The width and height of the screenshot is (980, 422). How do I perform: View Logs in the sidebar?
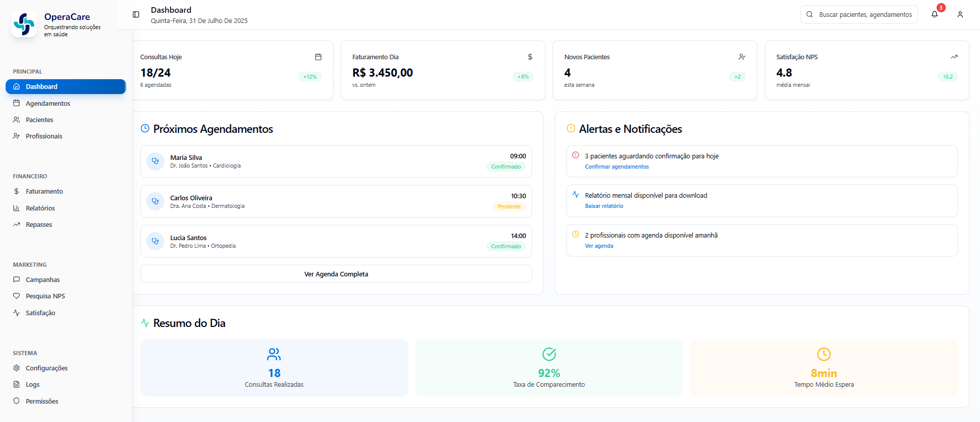(x=65, y=384)
